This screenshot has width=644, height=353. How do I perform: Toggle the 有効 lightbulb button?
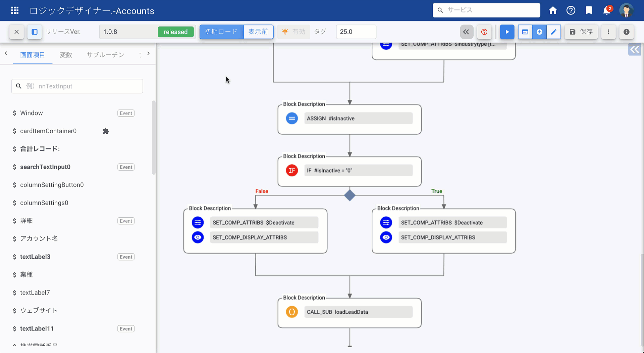click(294, 32)
